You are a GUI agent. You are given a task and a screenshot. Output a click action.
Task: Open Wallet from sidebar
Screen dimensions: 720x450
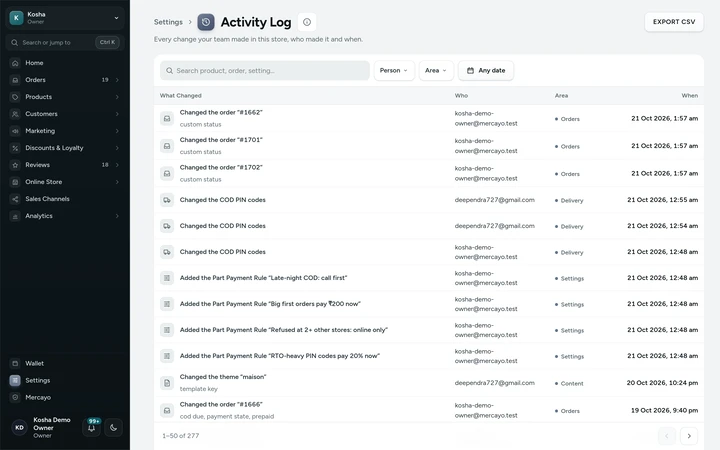coord(64,363)
